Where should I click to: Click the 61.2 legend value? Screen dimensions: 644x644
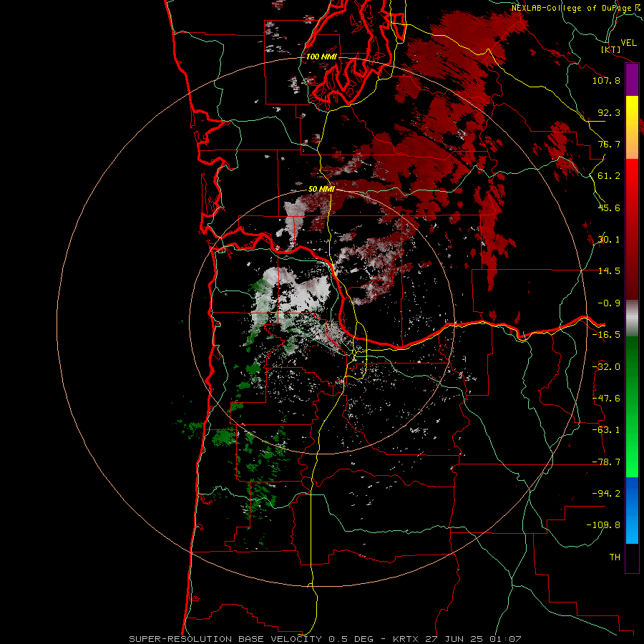point(609,176)
